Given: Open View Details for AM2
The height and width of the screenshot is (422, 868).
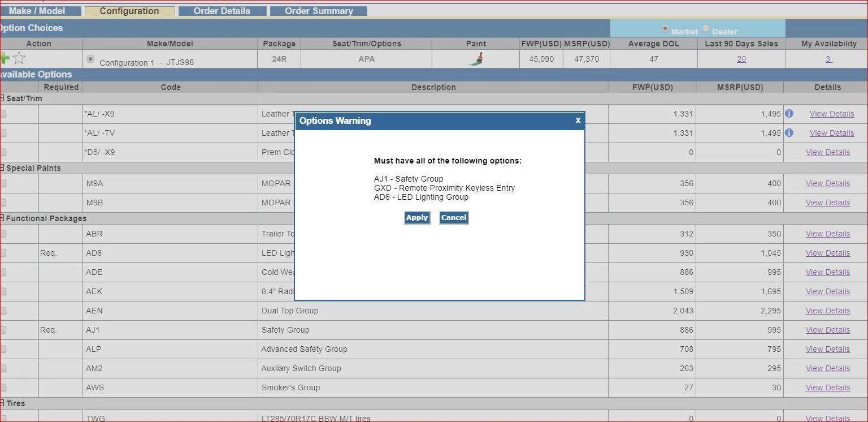Looking at the screenshot, I should point(828,368).
